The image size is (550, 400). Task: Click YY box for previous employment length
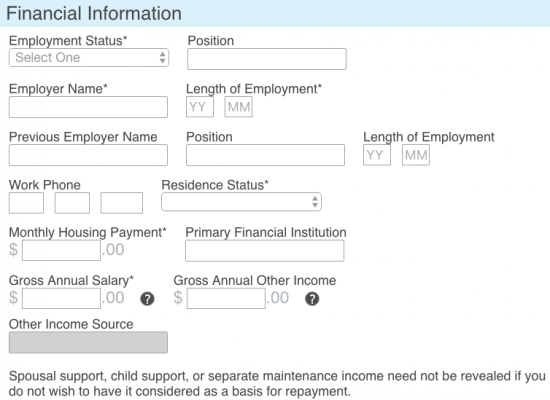377,155
